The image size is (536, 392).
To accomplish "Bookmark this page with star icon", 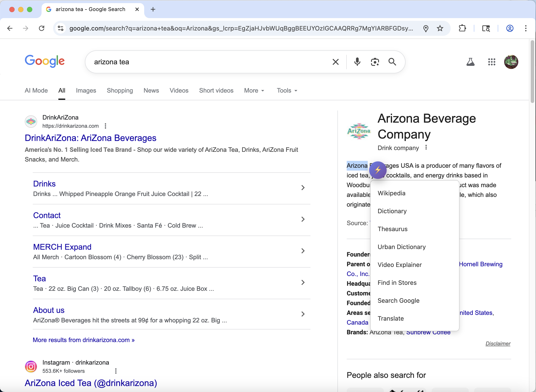I will [440, 29].
